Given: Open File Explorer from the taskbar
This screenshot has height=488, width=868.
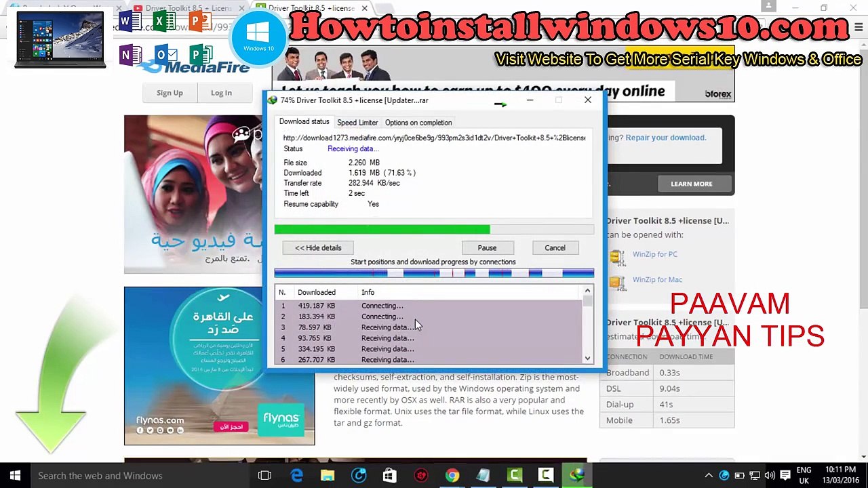Looking at the screenshot, I should point(328,476).
